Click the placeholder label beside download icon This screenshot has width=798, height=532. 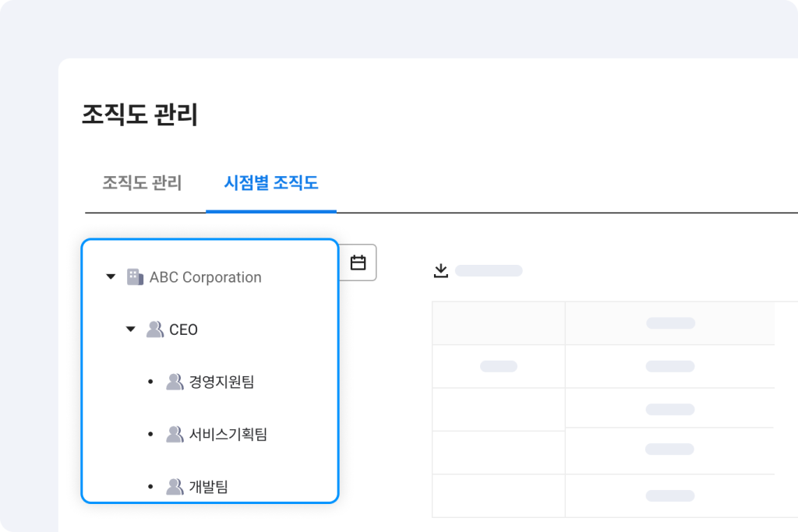tap(489, 271)
